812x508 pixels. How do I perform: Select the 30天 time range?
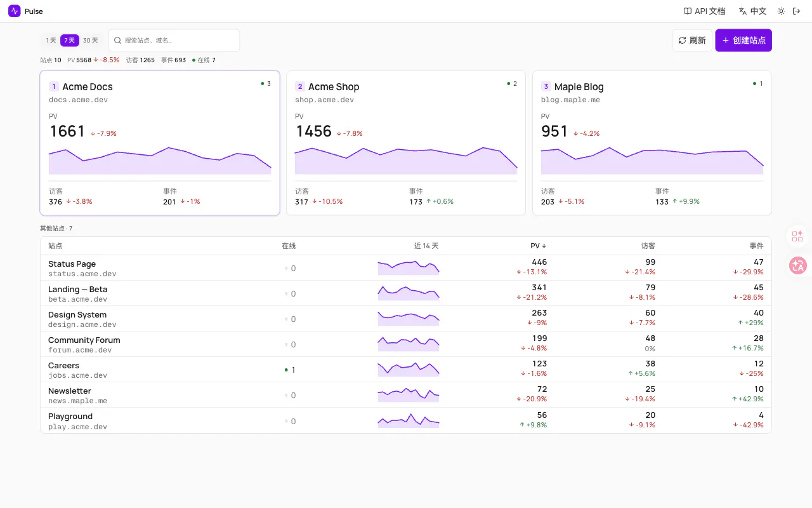click(x=91, y=41)
